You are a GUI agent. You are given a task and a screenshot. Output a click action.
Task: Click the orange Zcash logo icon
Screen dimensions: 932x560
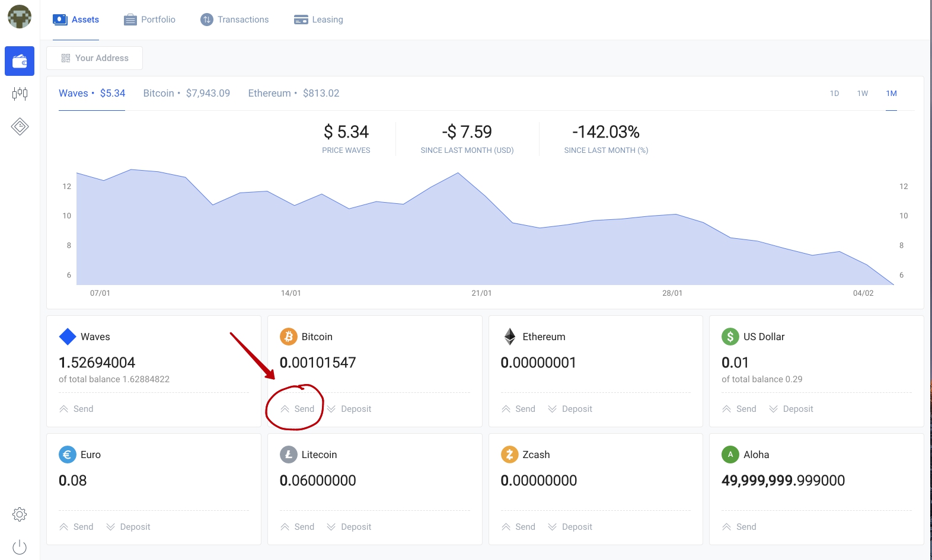point(509,455)
